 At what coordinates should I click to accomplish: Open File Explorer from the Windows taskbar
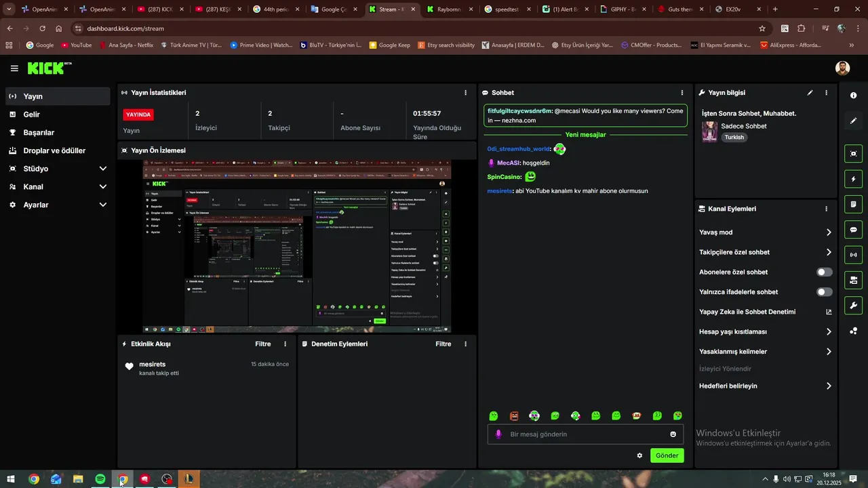(78, 479)
